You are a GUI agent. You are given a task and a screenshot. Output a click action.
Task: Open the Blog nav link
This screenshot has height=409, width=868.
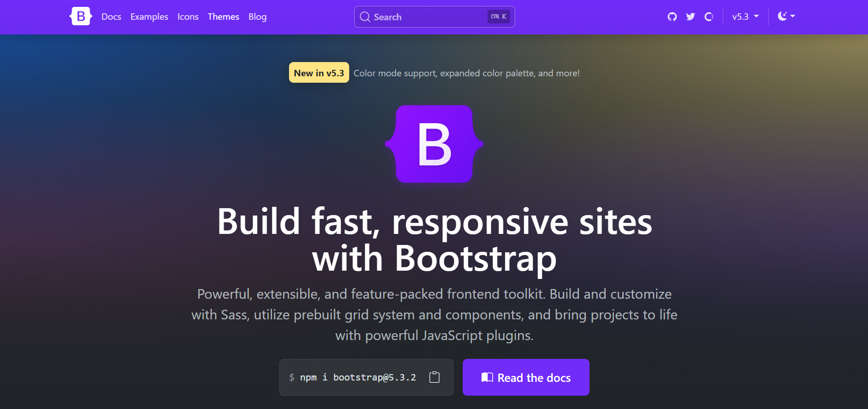257,17
